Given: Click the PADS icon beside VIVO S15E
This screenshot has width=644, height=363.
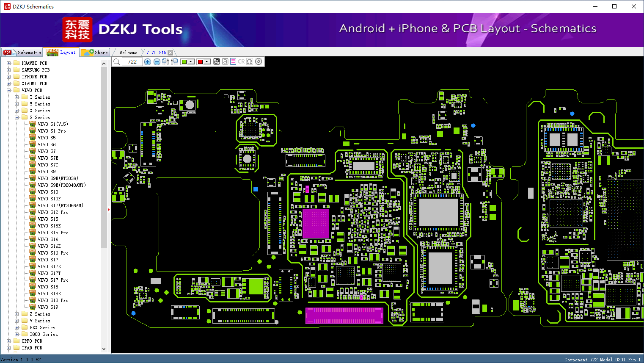Looking at the screenshot, I should click(x=33, y=226).
